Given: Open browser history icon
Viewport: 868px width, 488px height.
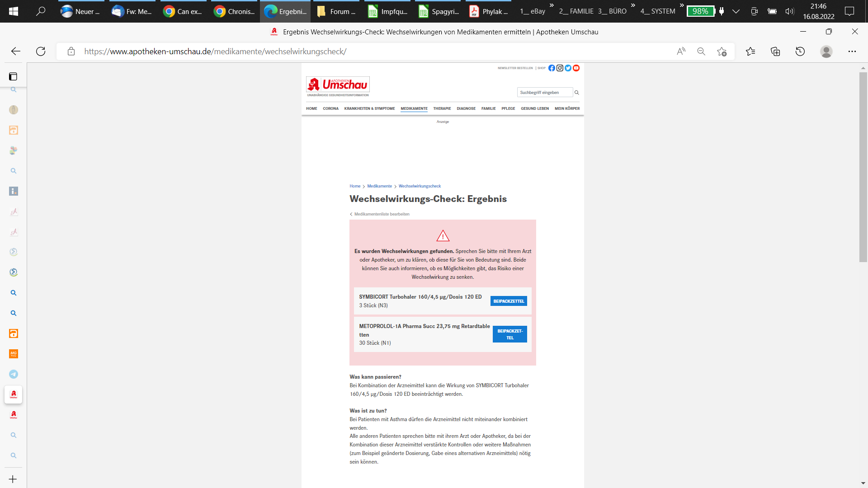Looking at the screenshot, I should [800, 52].
